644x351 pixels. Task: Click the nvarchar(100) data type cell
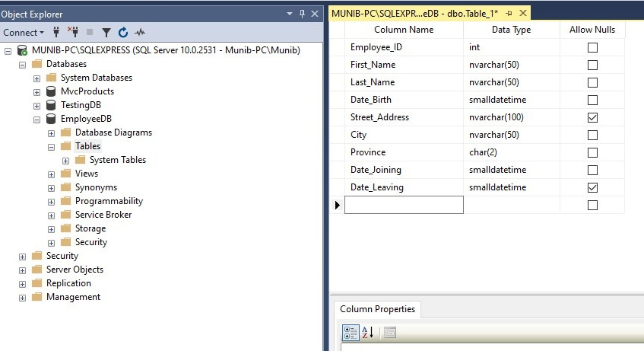click(x=512, y=117)
